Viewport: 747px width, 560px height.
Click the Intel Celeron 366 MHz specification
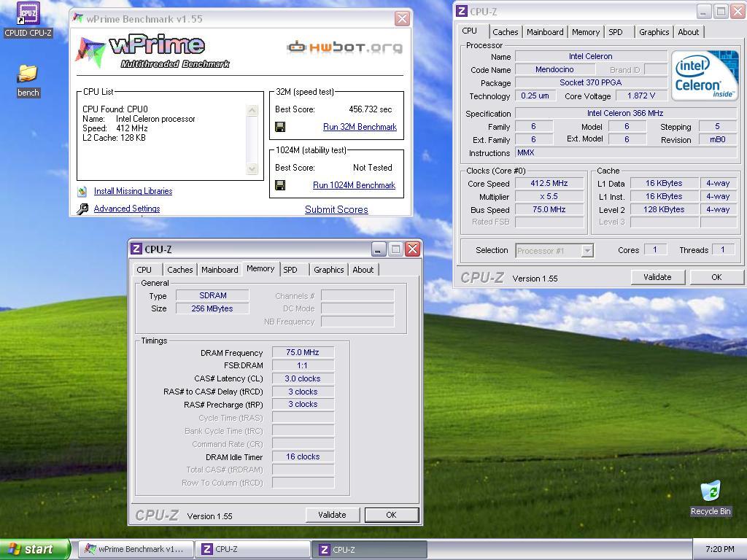[x=625, y=113]
